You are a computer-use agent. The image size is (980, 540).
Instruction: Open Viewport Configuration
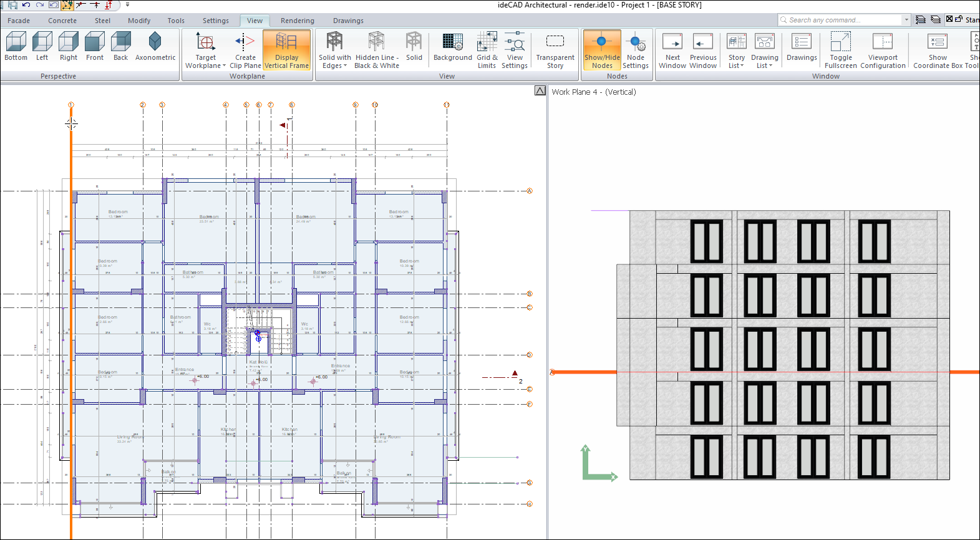[x=882, y=50]
